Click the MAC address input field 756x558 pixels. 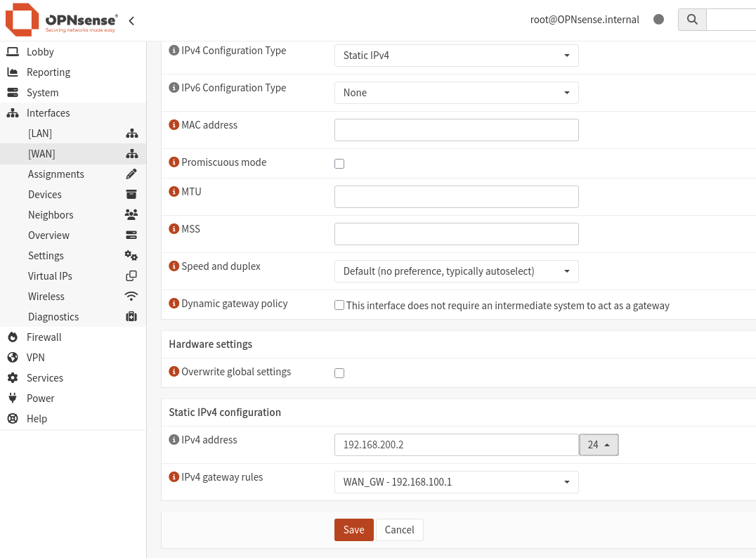457,130
